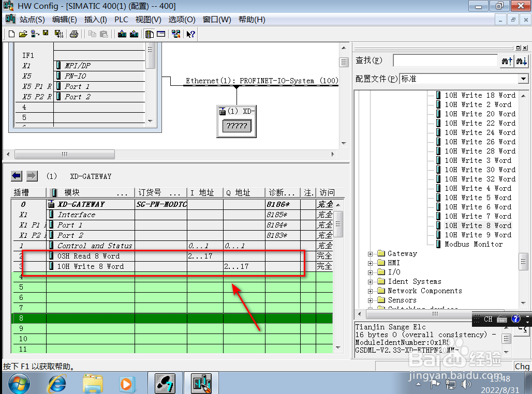
Task: Click the Address overview toolbar icon
Action: click(x=161, y=34)
